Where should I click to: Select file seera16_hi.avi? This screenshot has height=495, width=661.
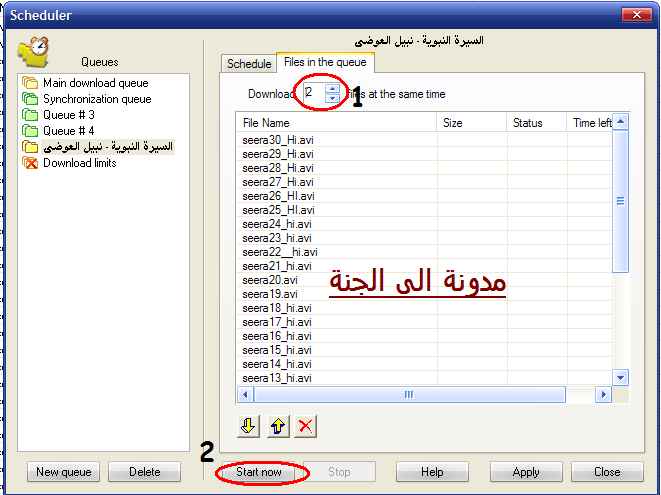click(277, 336)
